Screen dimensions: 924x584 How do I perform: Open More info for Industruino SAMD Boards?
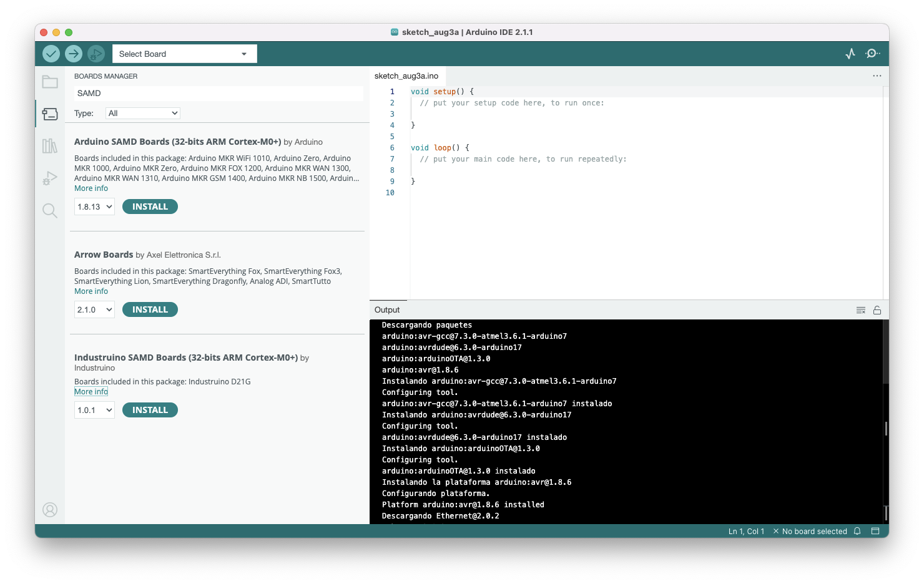pyautogui.click(x=91, y=392)
